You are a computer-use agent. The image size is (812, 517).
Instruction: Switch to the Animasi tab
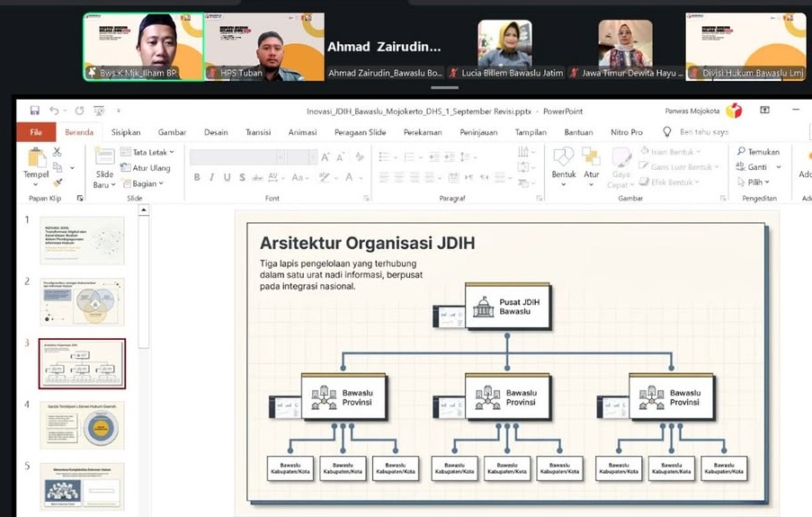click(x=302, y=132)
